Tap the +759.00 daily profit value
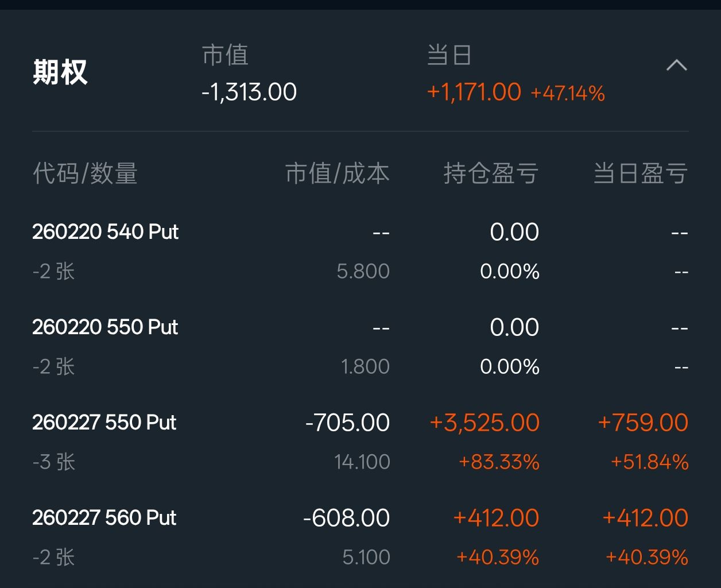Viewport: 721px width, 588px height. click(643, 423)
